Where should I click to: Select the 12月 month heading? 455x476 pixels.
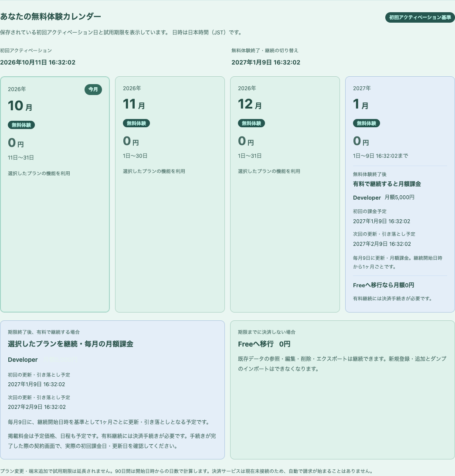tap(250, 104)
